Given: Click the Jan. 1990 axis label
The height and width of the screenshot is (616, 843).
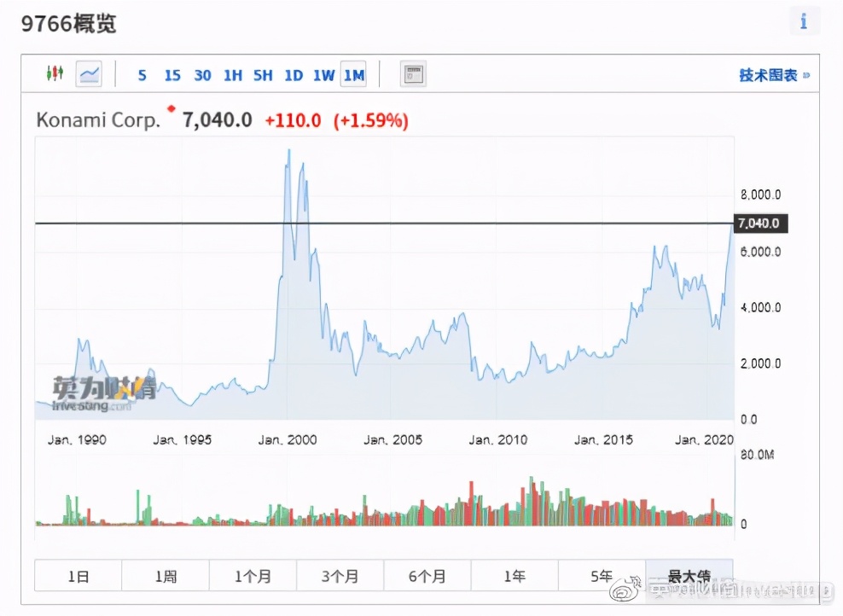Looking at the screenshot, I should pyautogui.click(x=77, y=440).
